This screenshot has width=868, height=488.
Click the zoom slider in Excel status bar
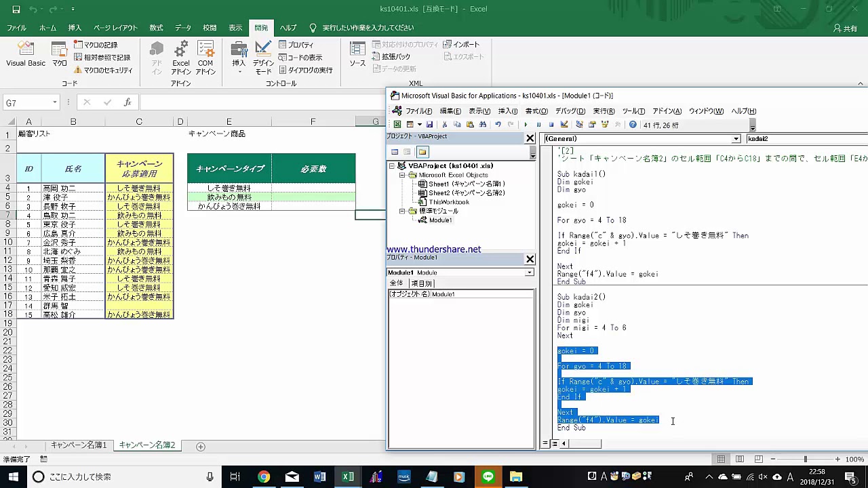(805, 460)
